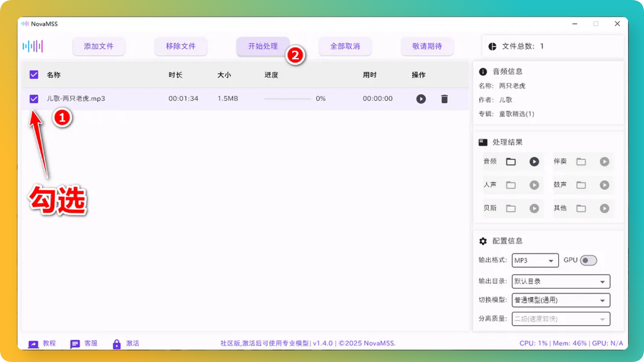Click the duration value 00:01:34
The height and width of the screenshot is (362, 644).
click(184, 99)
